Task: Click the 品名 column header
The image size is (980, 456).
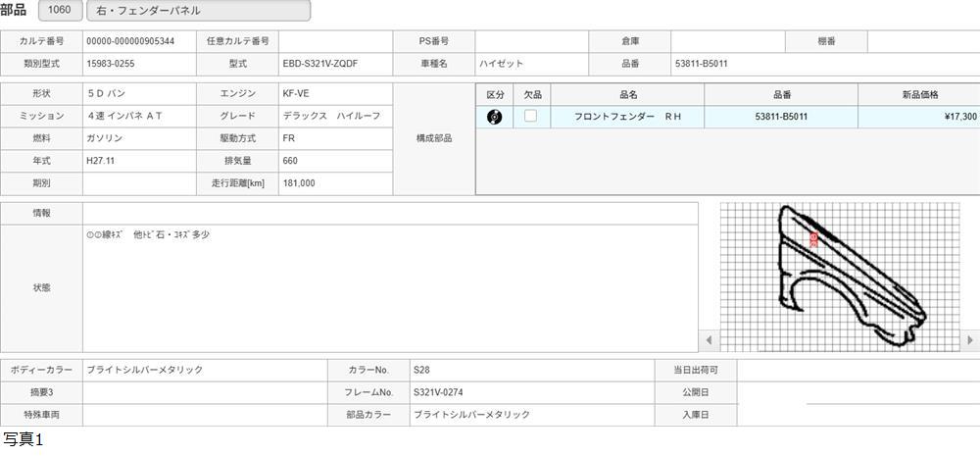Action: point(627,94)
